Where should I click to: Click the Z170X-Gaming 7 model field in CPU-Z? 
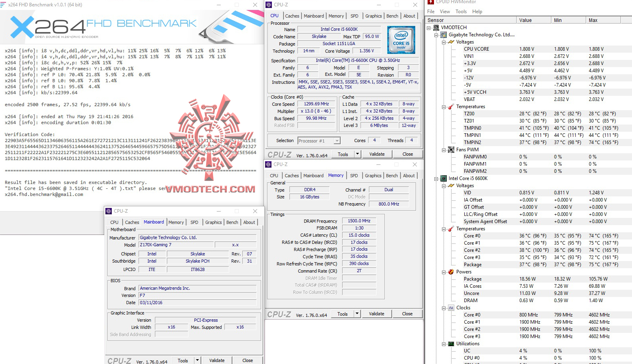coord(176,245)
